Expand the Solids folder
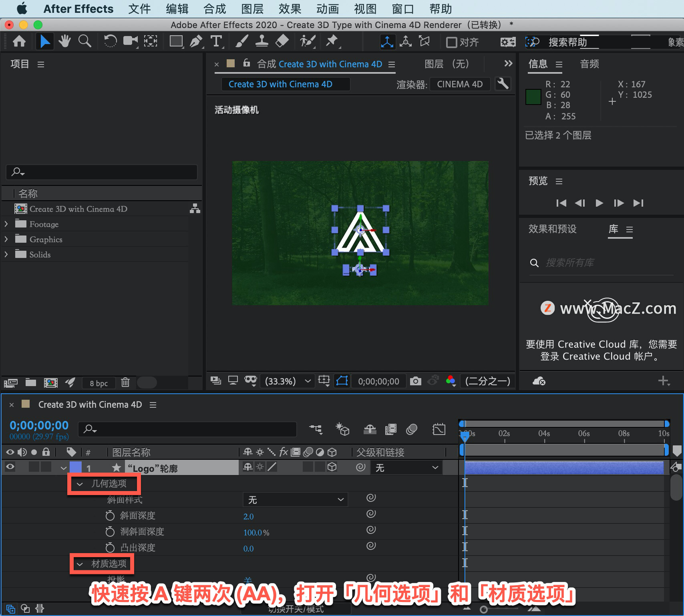Screen dimensions: 684x616 pos(6,254)
